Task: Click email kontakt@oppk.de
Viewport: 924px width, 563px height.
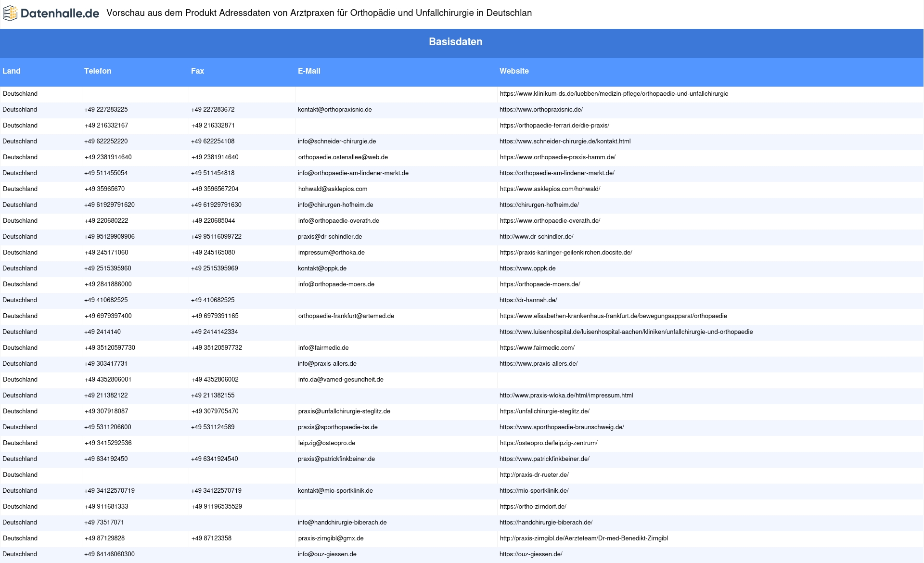Action: [x=322, y=269]
